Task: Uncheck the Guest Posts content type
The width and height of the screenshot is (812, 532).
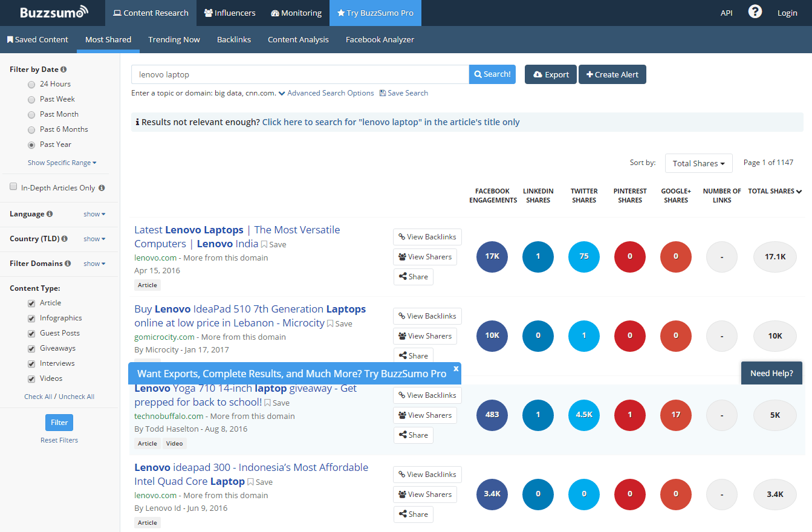Action: (x=31, y=334)
